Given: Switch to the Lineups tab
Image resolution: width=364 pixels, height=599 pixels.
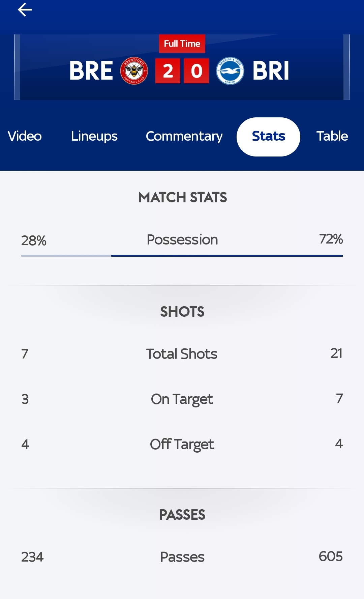Looking at the screenshot, I should (94, 136).
